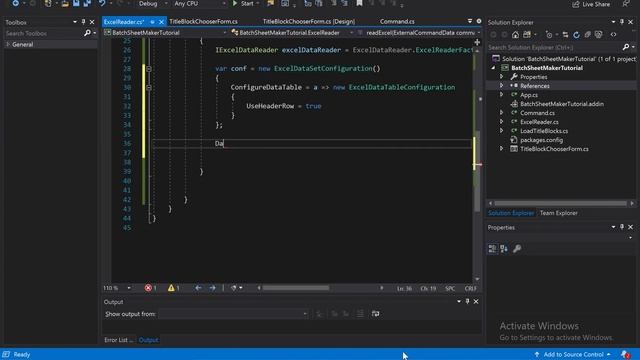The image size is (640, 360).
Task: Switch to Command.cs editor tab
Action: click(x=397, y=22)
